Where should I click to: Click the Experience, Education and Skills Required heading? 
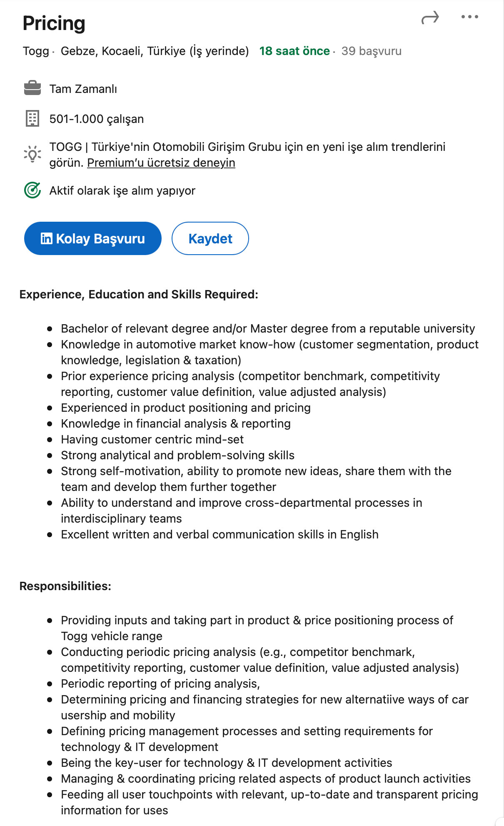139,294
